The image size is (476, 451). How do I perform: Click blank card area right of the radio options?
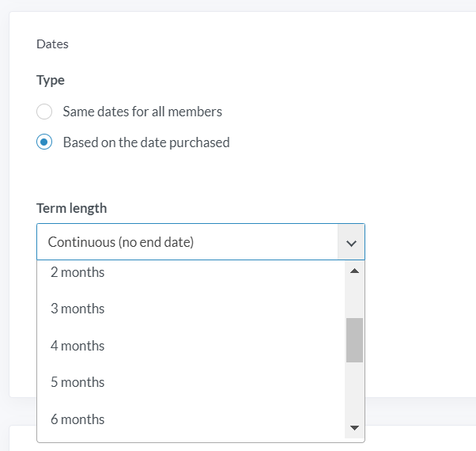coord(349,127)
